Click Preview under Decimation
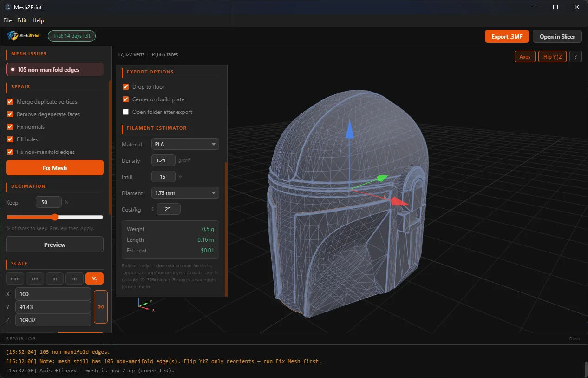 click(54, 245)
